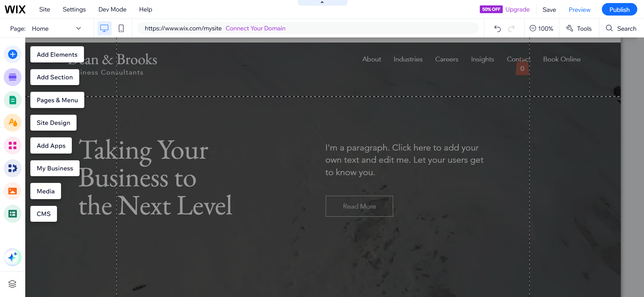Select the About menu item on canvas
The width and height of the screenshot is (644, 297).
[x=372, y=59]
